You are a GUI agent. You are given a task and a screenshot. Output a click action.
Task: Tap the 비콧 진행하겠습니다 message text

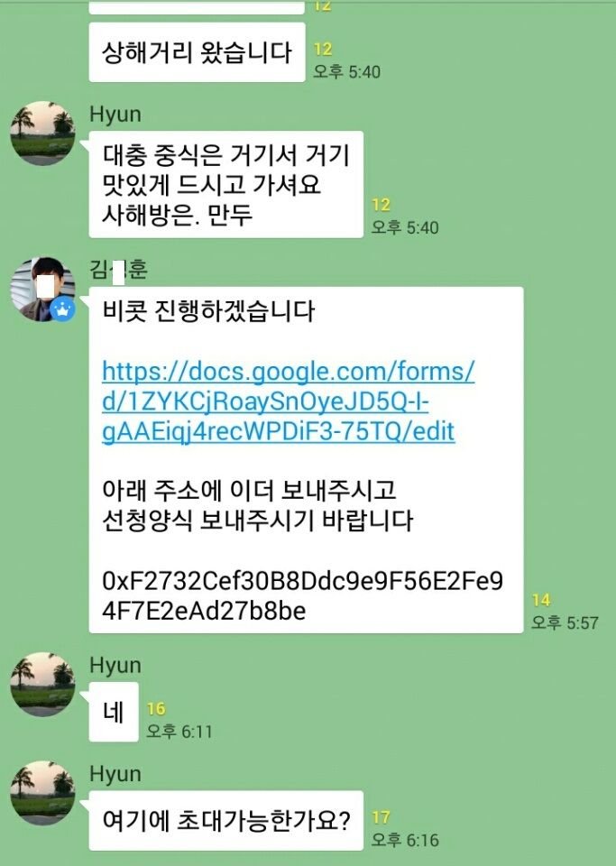[208, 311]
